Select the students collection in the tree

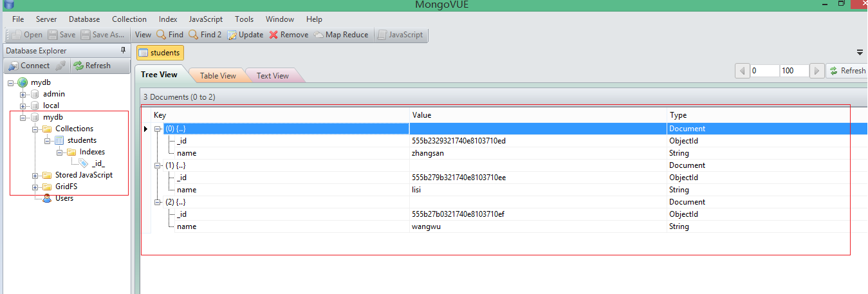[x=82, y=140]
